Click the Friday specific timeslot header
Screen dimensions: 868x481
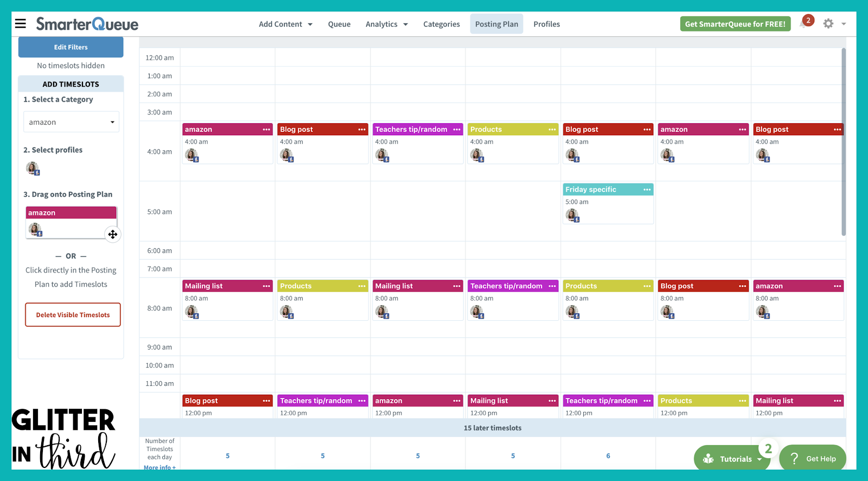point(608,189)
